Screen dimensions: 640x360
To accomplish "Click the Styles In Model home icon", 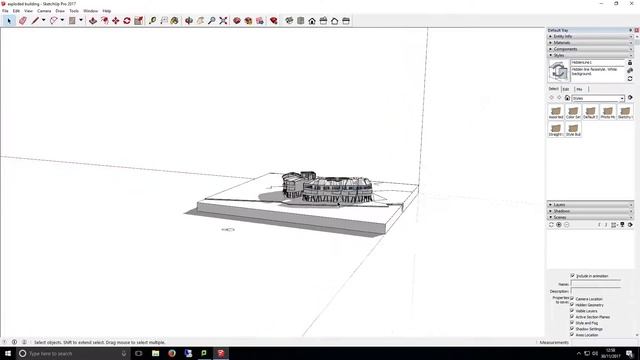I will (567, 98).
